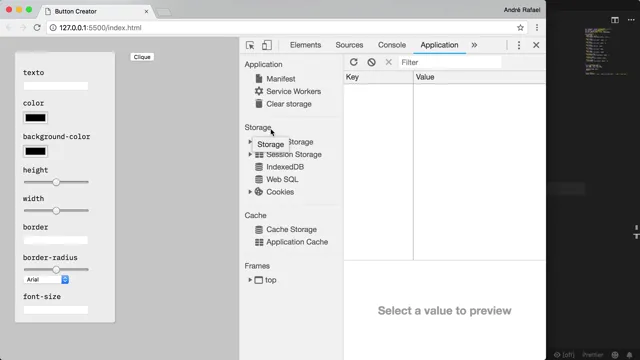
Task: Select the Application tab
Action: pos(439,45)
